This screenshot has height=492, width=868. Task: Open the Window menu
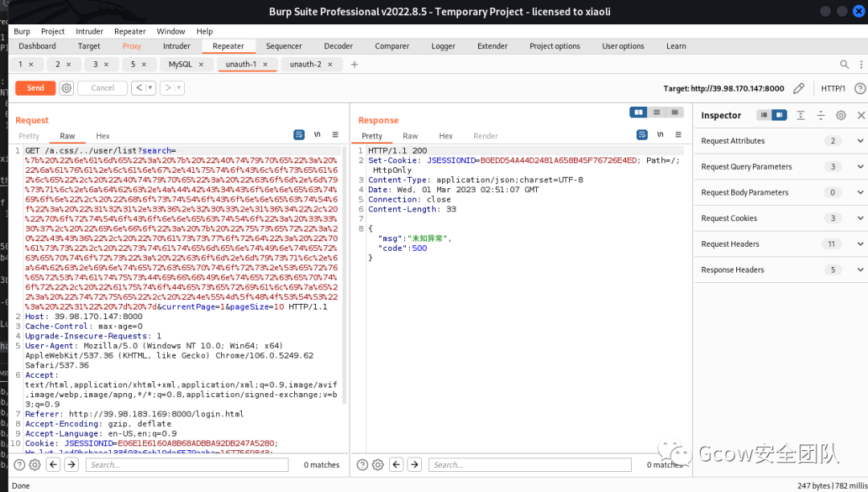pyautogui.click(x=170, y=31)
